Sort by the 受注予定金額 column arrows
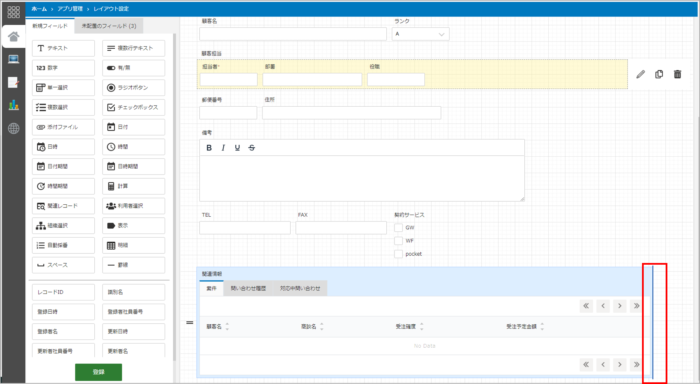 click(x=542, y=327)
